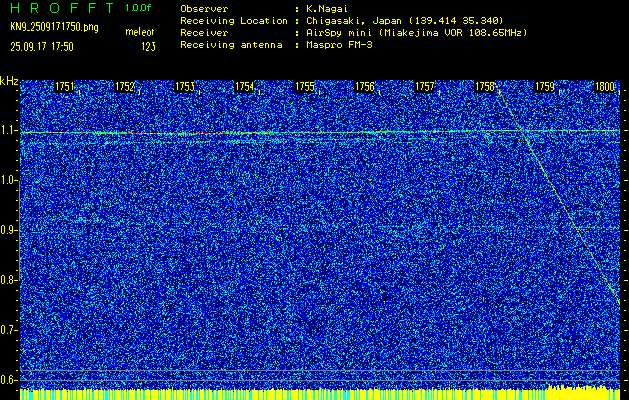Image resolution: width=629 pixels, height=400 pixels.
Task: Click the Observer name K.Nagai
Action: (x=325, y=9)
